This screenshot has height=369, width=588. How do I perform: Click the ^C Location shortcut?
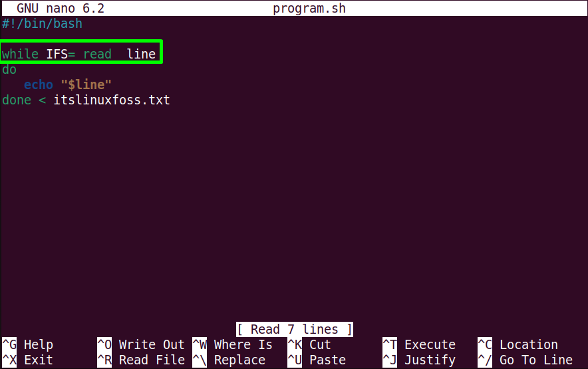(518, 344)
